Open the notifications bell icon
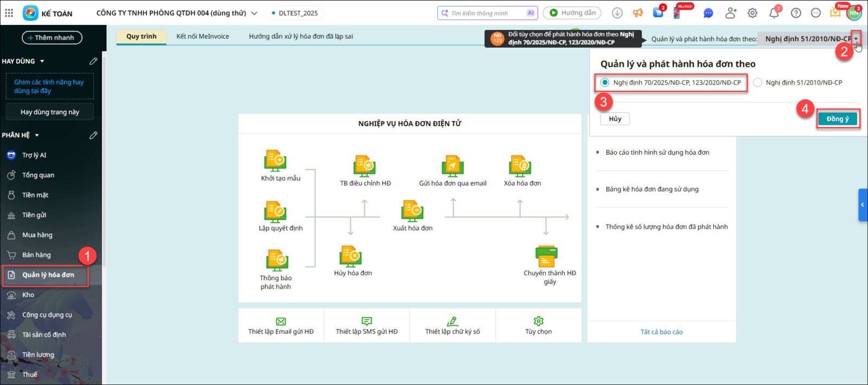 click(774, 13)
